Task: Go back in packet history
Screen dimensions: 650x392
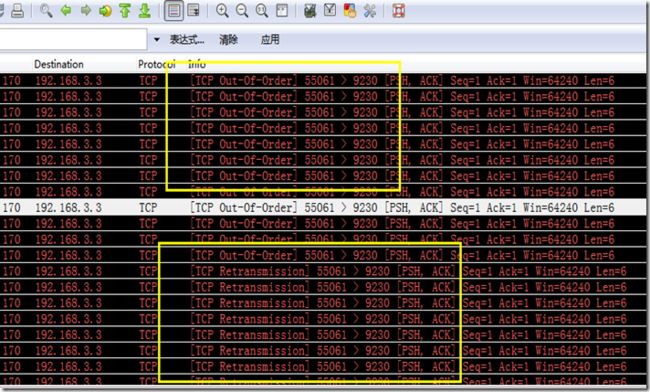Action: click(66, 11)
